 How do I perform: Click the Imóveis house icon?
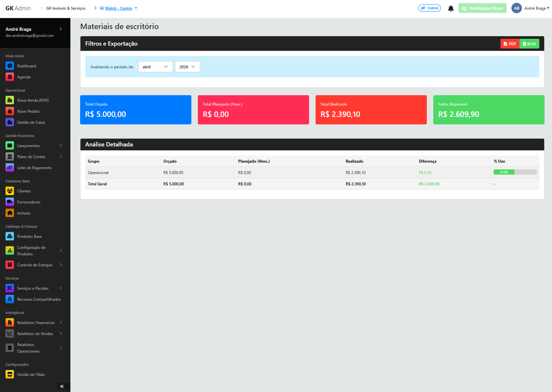pos(10,213)
